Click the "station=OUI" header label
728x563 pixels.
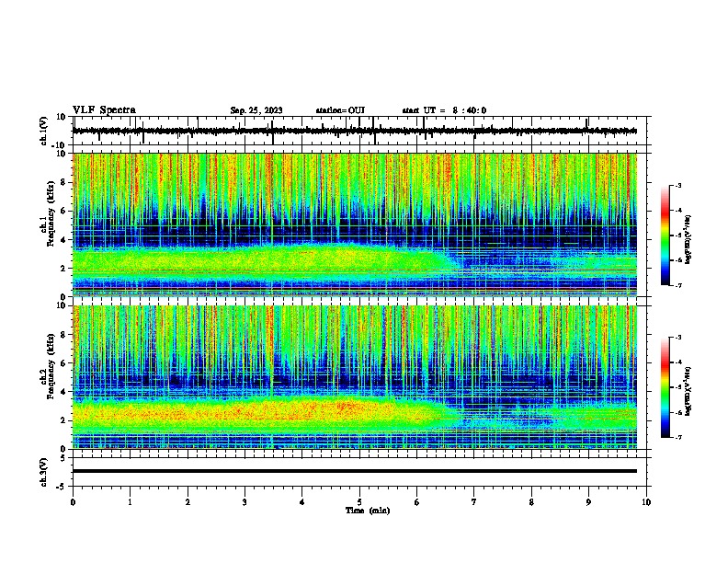(340, 110)
